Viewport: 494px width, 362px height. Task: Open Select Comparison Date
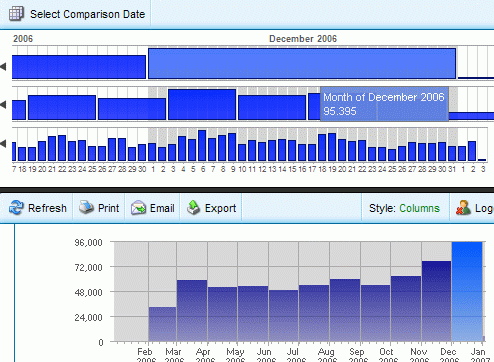[87, 14]
